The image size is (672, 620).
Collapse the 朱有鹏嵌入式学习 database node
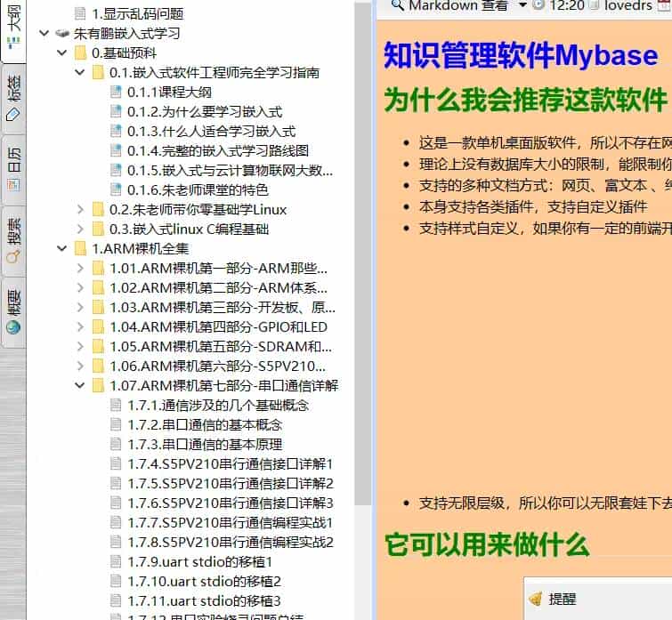point(45,34)
